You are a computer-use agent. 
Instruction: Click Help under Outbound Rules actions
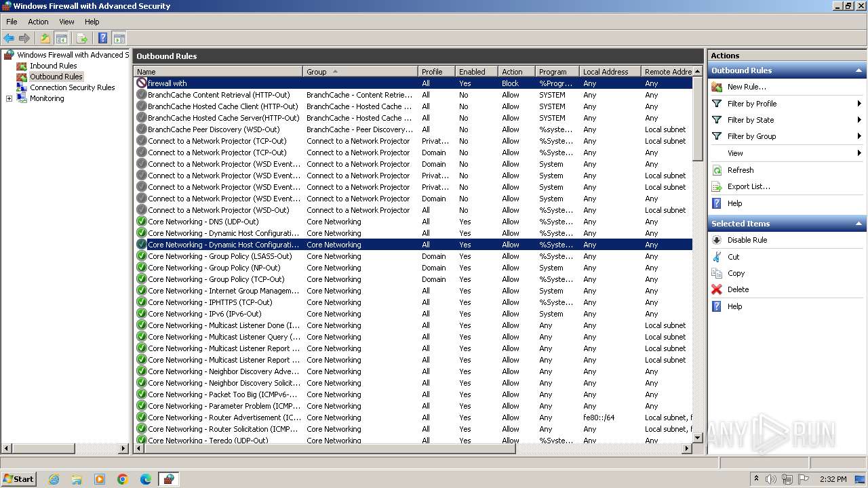click(x=735, y=203)
